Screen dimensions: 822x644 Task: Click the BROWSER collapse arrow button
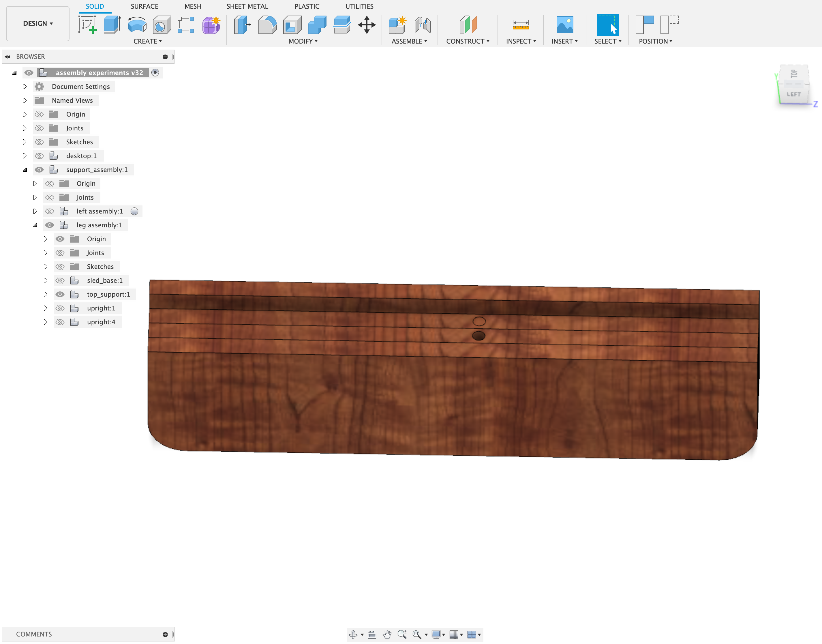pyautogui.click(x=9, y=56)
